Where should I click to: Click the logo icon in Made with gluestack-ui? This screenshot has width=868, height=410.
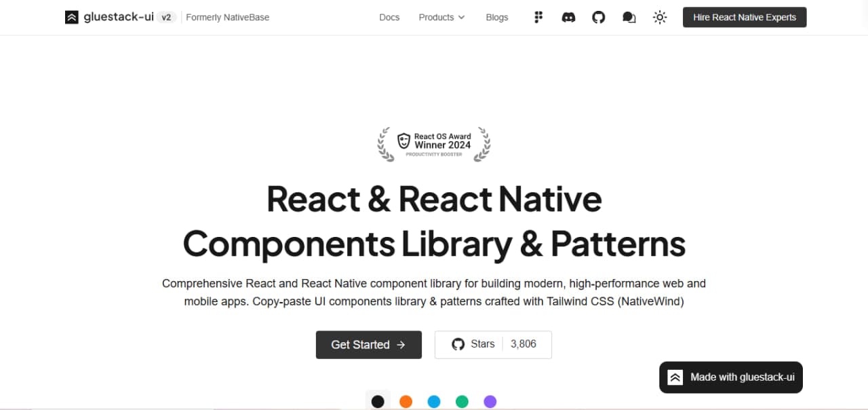tap(675, 377)
